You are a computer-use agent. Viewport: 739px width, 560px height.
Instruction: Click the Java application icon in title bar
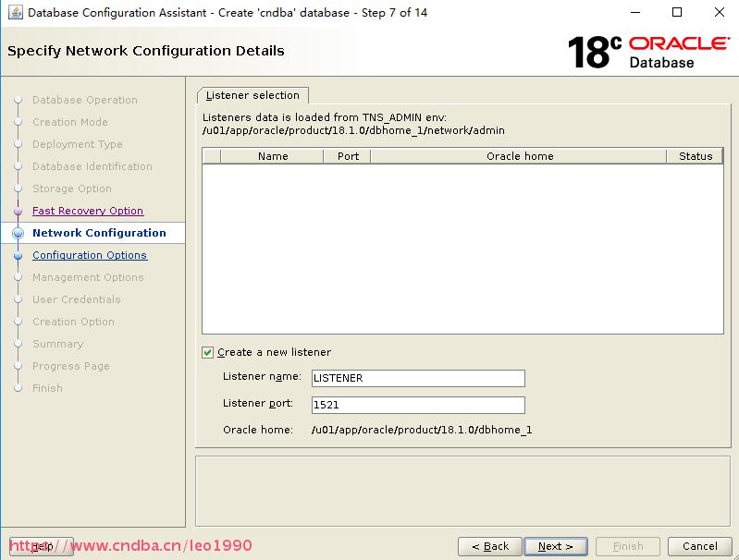[x=15, y=12]
